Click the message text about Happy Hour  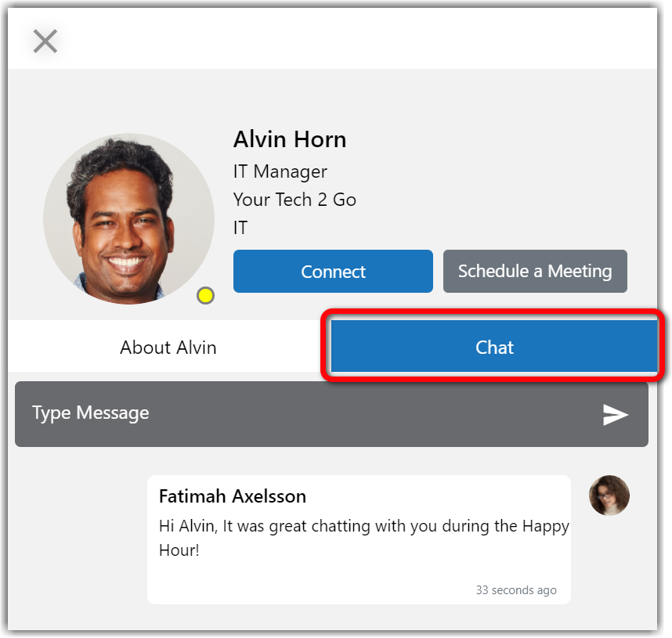coord(363,538)
